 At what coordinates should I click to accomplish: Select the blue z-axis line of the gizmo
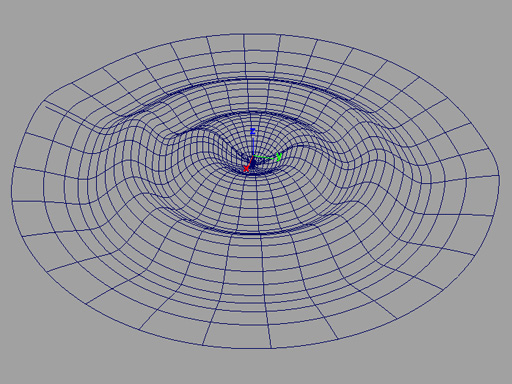point(253,146)
